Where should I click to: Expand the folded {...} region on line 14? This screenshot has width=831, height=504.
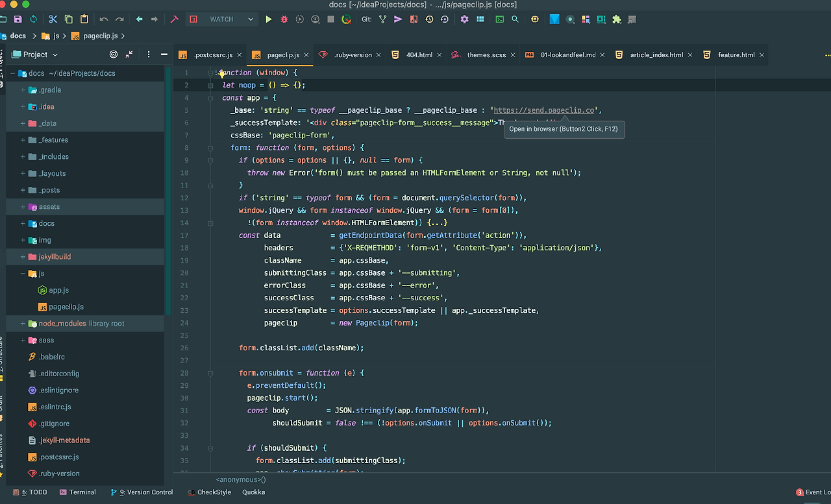point(437,223)
